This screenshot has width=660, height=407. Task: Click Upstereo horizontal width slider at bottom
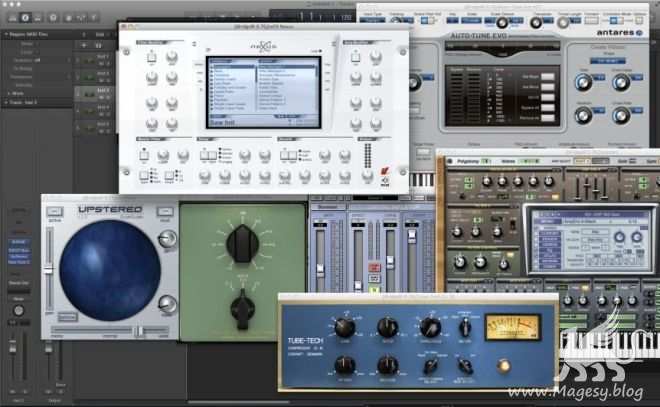pyautogui.click(x=109, y=331)
